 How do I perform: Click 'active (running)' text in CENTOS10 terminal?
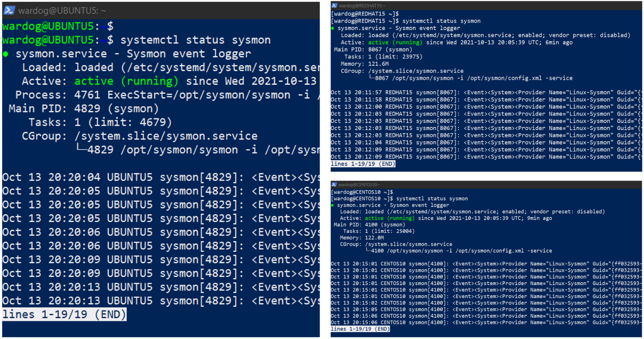point(390,218)
